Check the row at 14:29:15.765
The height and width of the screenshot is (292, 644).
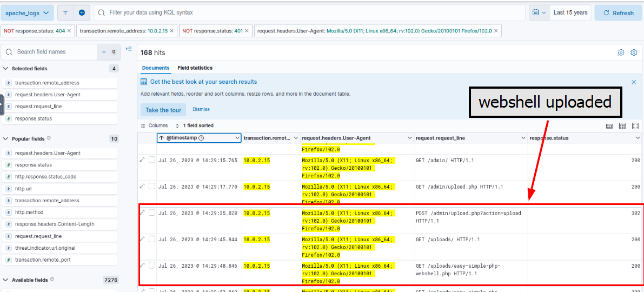(152, 160)
